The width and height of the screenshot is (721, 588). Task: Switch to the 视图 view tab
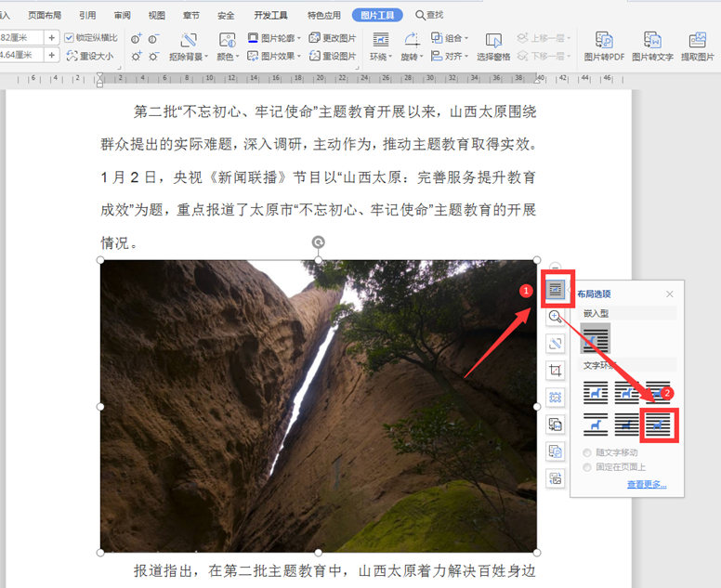(x=156, y=15)
